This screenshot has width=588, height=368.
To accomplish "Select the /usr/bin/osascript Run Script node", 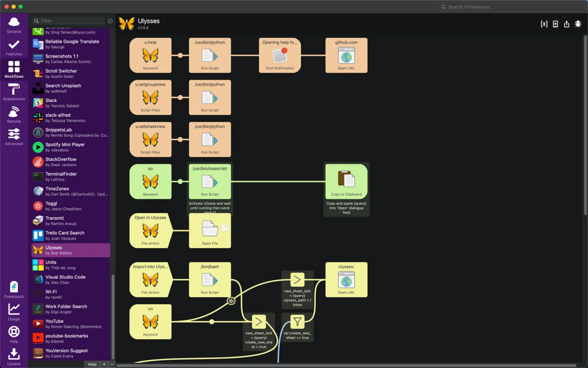I will coord(210,182).
